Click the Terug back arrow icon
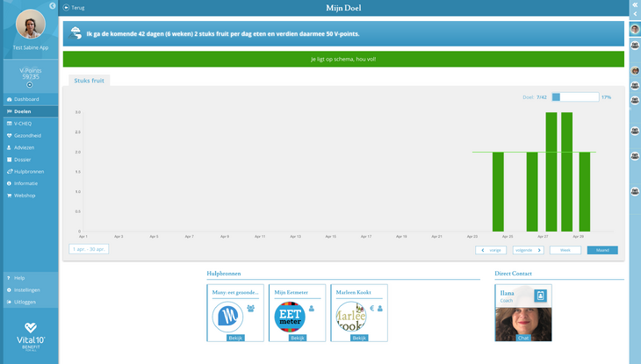This screenshot has height=364, width=641. tap(66, 8)
